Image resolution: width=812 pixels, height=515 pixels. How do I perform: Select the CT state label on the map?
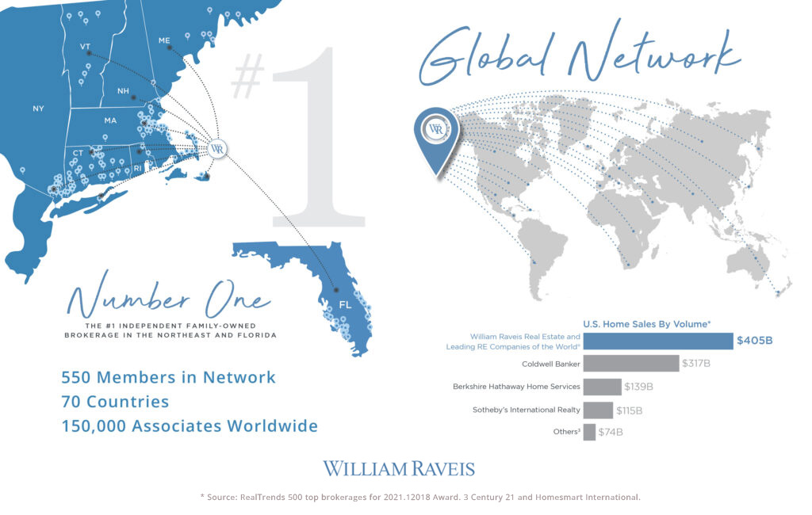78,153
